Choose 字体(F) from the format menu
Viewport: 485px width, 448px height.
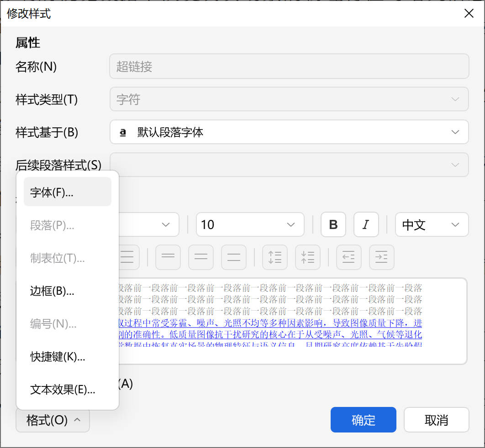pyautogui.click(x=67, y=192)
